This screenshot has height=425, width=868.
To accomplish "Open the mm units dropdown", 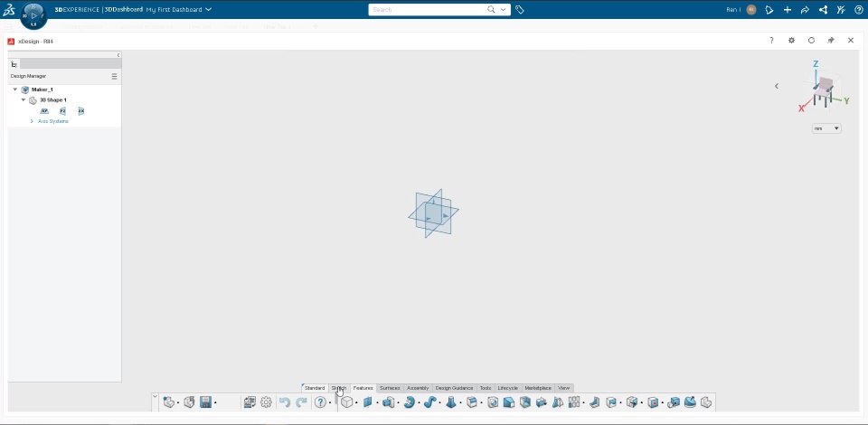I will [826, 128].
